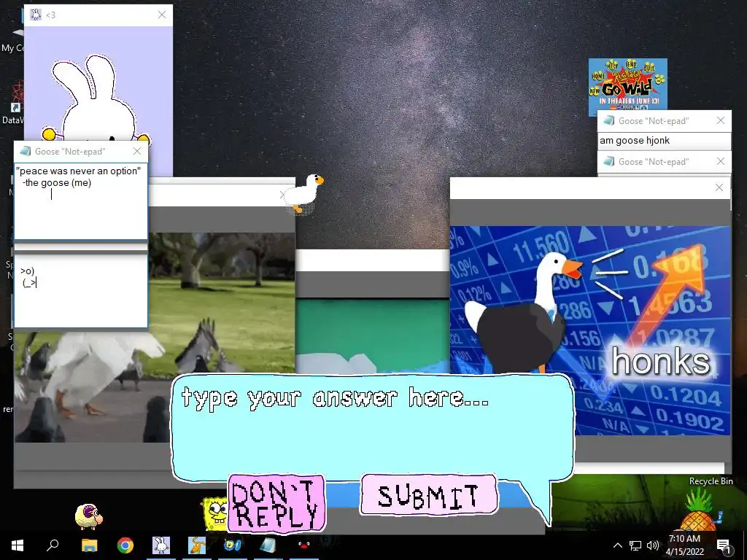Click the 'honks' goose stonks meme image
The height and width of the screenshot is (560, 747).
point(589,330)
